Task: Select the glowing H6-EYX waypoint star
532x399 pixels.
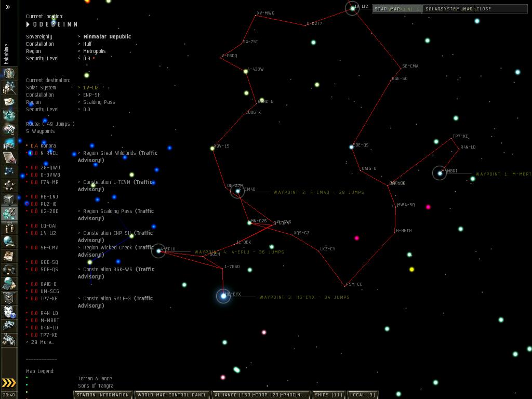Action: pyautogui.click(x=223, y=296)
